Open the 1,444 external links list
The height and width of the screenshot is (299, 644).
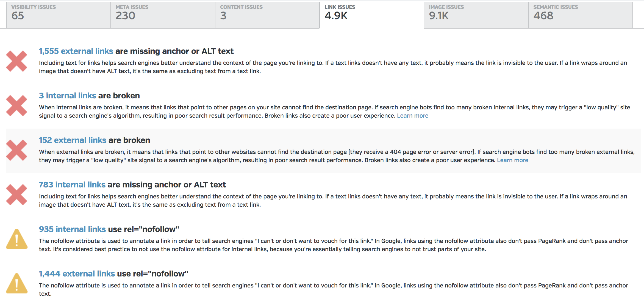pyautogui.click(x=77, y=274)
